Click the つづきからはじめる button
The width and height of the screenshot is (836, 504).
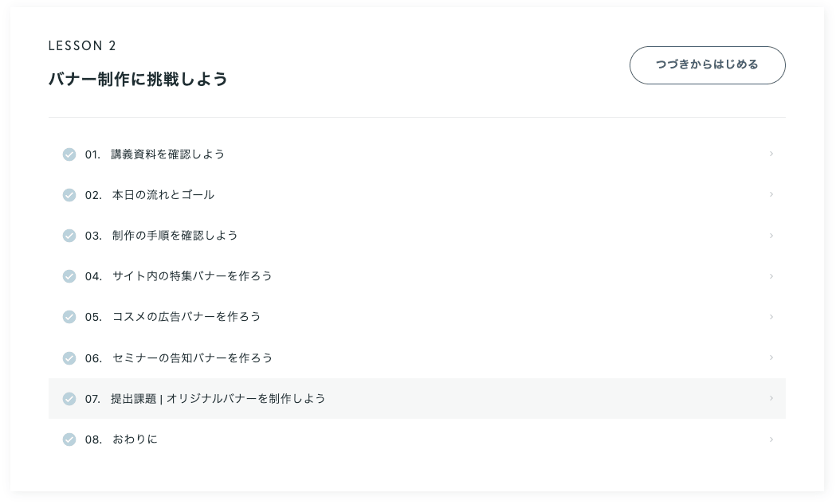(x=707, y=65)
